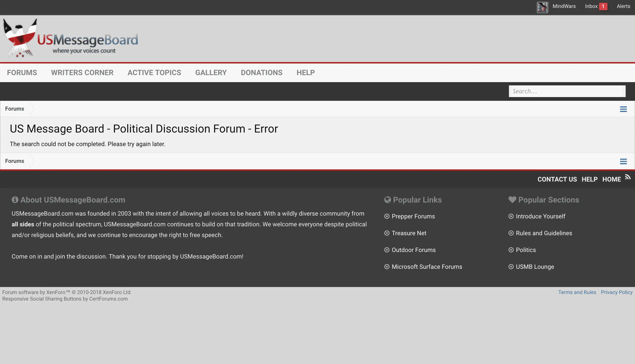The image size is (635, 364).
Task: Open the Prepper Forums link
Action: [413, 217]
